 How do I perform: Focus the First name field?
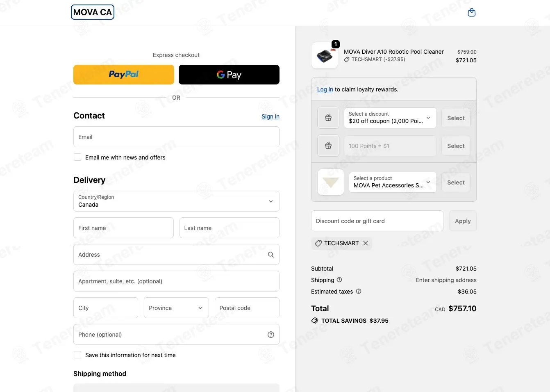click(x=123, y=228)
